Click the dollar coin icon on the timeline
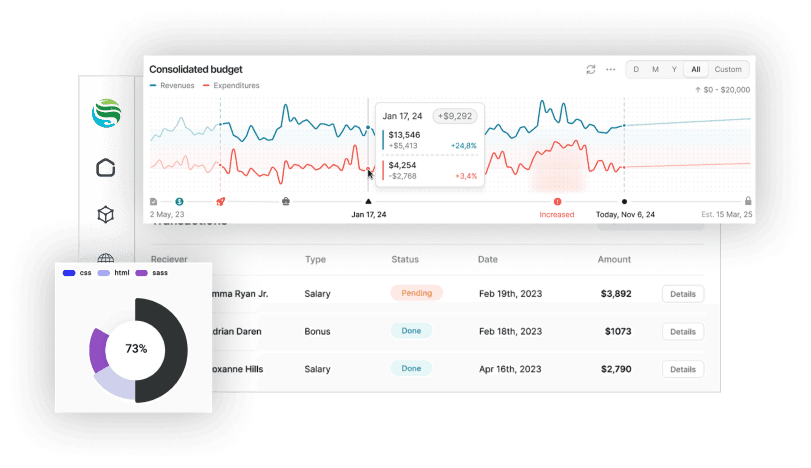 click(179, 201)
